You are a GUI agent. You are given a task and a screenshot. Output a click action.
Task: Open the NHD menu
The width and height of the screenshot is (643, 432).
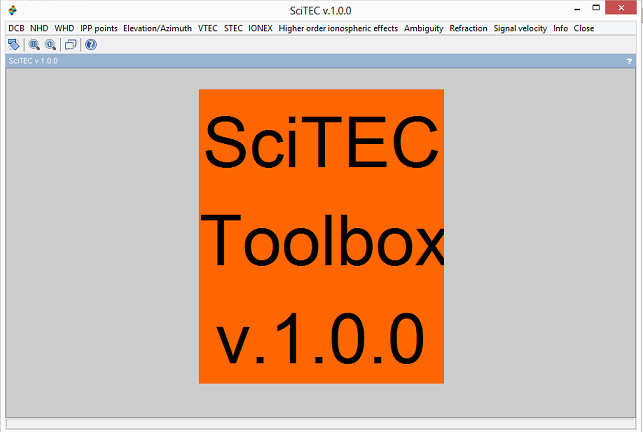tap(39, 28)
